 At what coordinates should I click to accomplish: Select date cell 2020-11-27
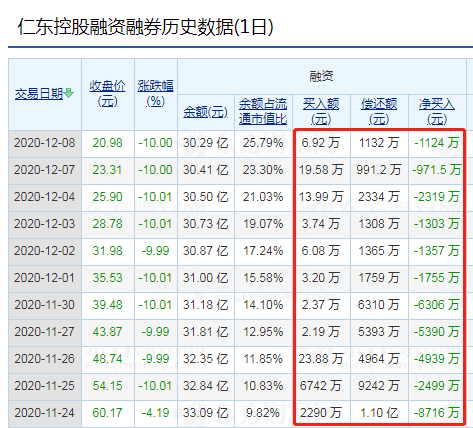(45, 332)
